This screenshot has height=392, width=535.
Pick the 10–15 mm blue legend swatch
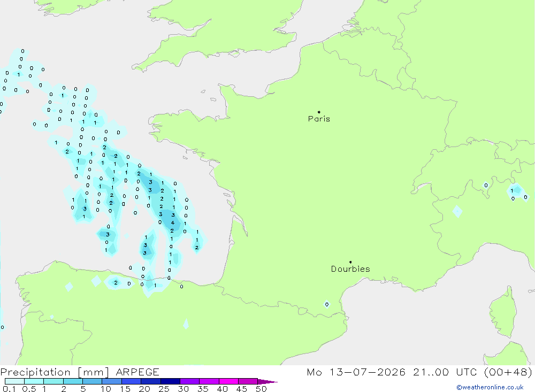click(x=112, y=381)
